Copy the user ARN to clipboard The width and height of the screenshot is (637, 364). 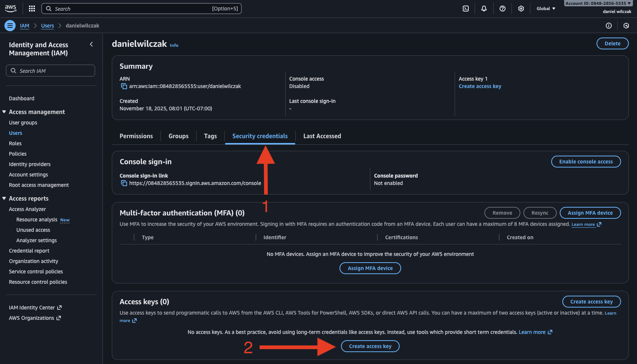tap(124, 86)
